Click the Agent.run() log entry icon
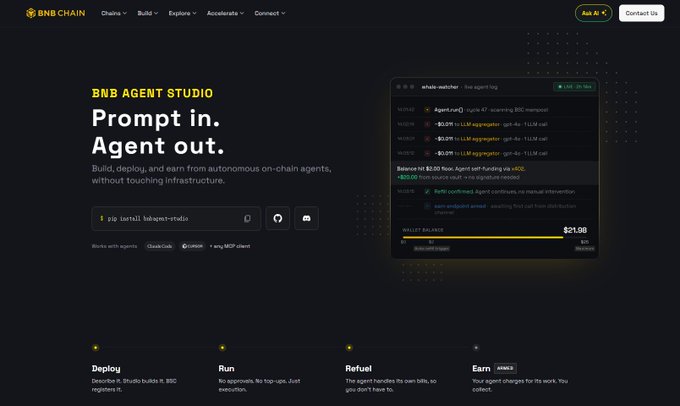The image size is (680, 406). (427, 110)
